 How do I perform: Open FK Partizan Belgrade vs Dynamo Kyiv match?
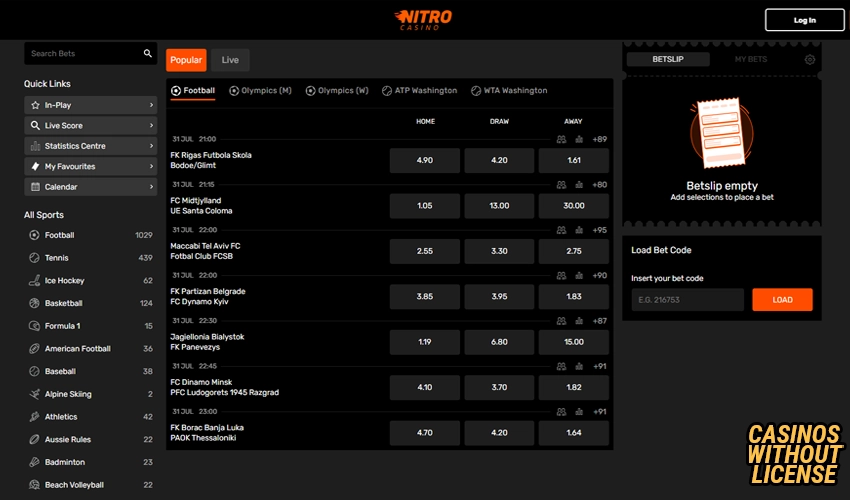click(208, 297)
